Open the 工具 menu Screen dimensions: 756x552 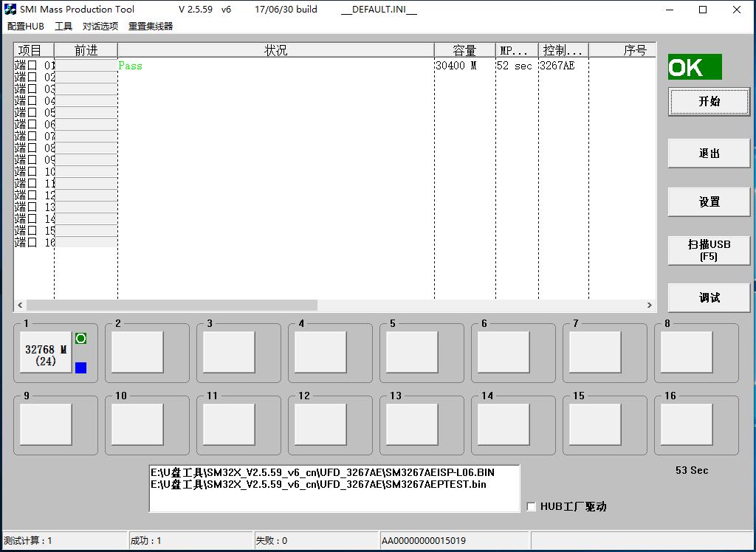[x=63, y=25]
